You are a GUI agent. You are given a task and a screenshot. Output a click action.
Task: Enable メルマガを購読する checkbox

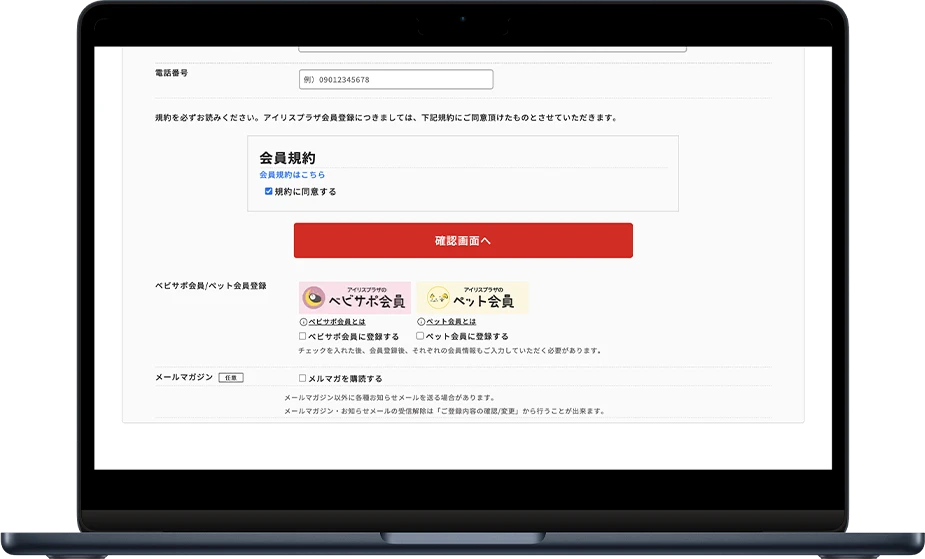click(x=302, y=378)
